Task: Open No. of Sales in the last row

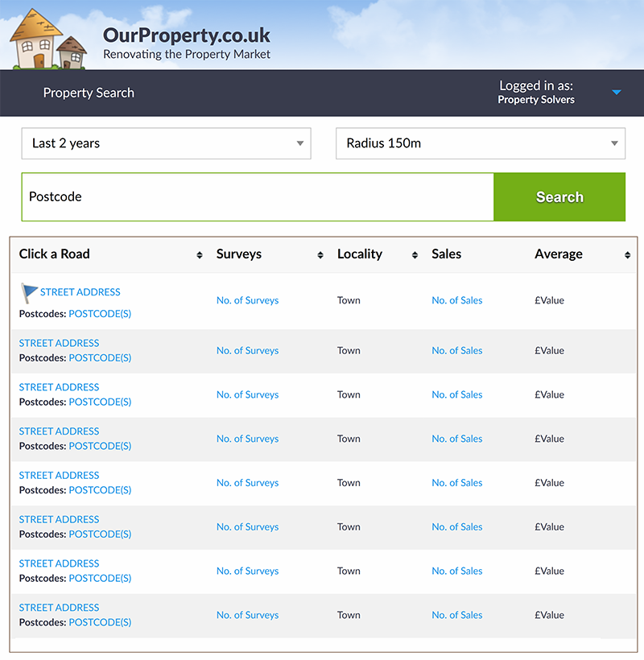Action: tap(457, 615)
